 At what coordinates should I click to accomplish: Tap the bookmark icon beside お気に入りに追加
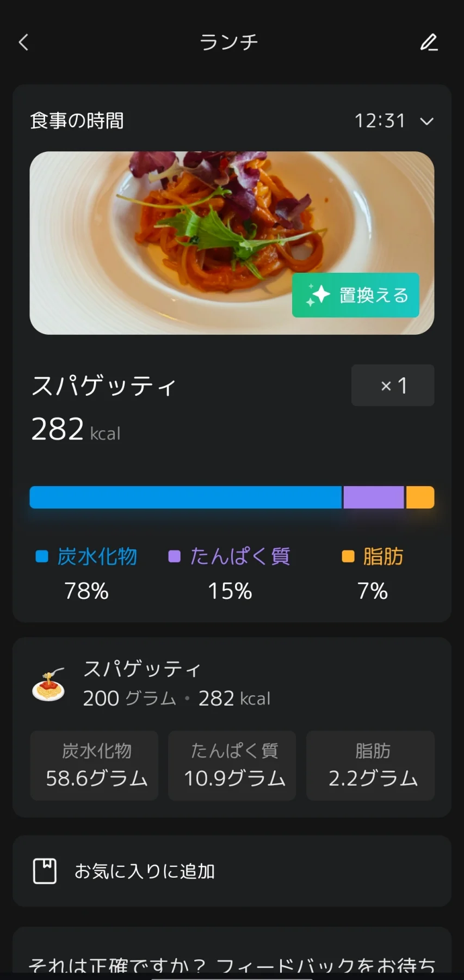click(x=45, y=871)
